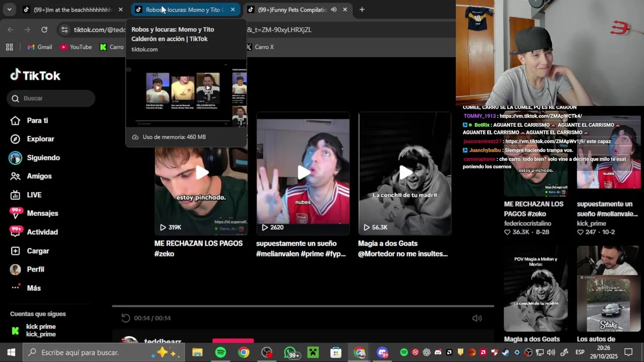The width and height of the screenshot is (644, 362).
Task: Close the 'Im at the beachhhh' tab
Action: click(x=120, y=10)
